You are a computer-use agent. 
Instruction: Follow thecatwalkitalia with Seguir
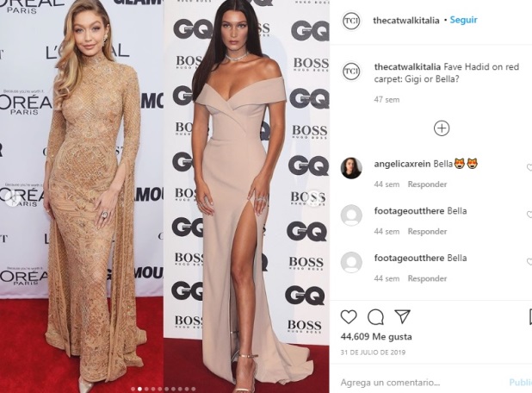463,20
